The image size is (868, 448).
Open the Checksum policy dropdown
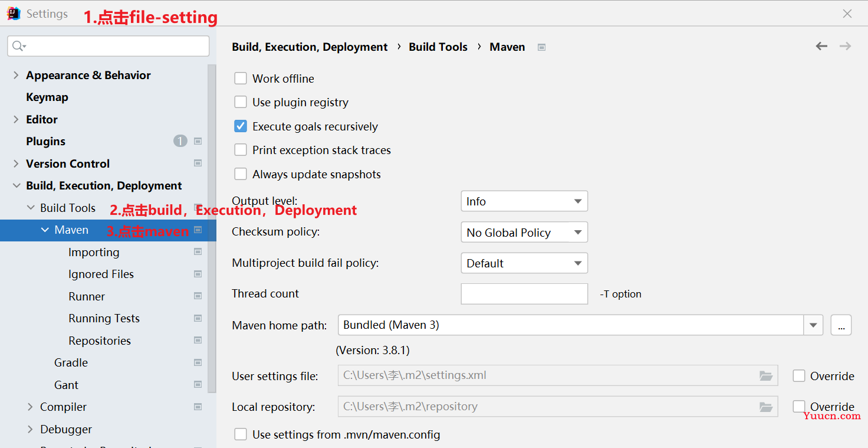(524, 232)
